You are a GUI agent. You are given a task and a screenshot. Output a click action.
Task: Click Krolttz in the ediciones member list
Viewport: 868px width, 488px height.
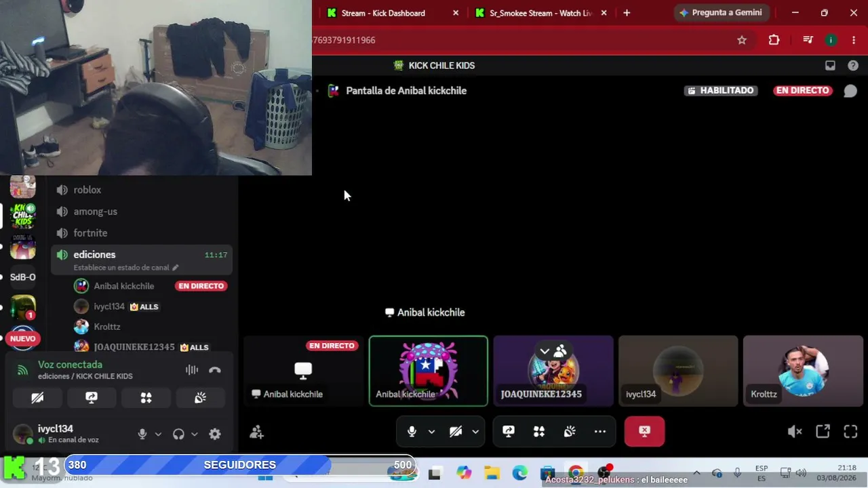(106, 327)
